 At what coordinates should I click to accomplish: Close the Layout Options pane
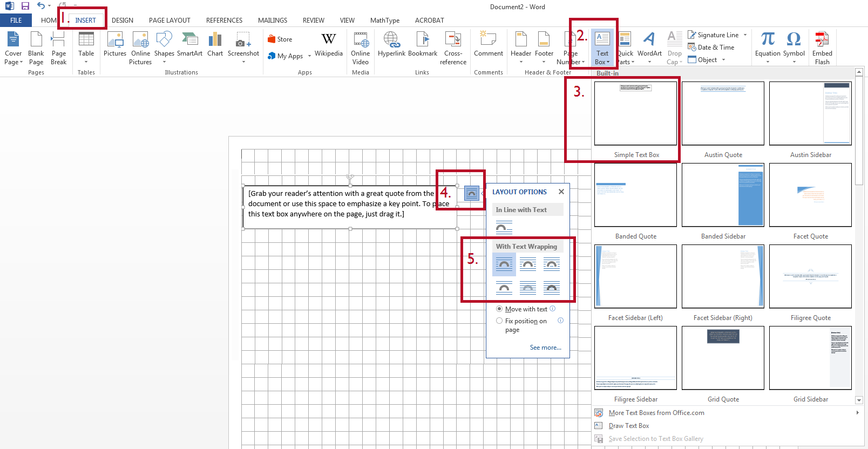(x=561, y=192)
